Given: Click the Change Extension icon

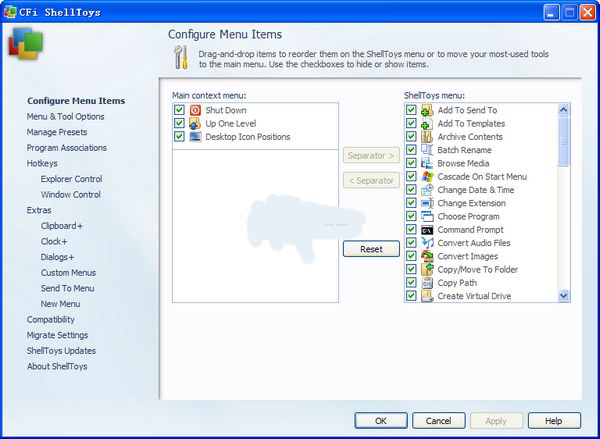Looking at the screenshot, I should click(x=427, y=203).
